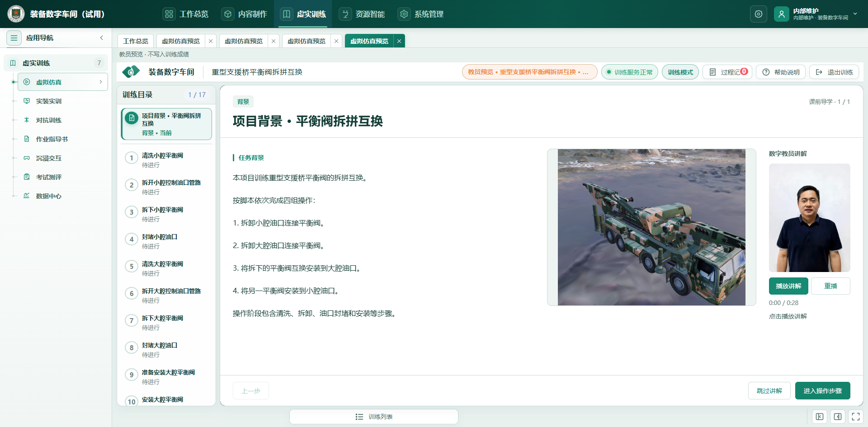This screenshot has height=427, width=868.
Task: Select step 3 拆下小腔平衡阀 in the directory
Action: pyautogui.click(x=166, y=214)
